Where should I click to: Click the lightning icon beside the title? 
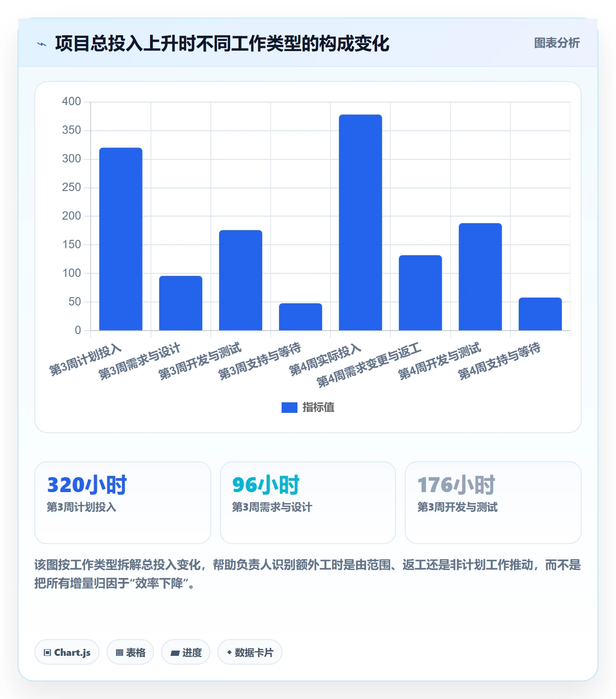(42, 44)
